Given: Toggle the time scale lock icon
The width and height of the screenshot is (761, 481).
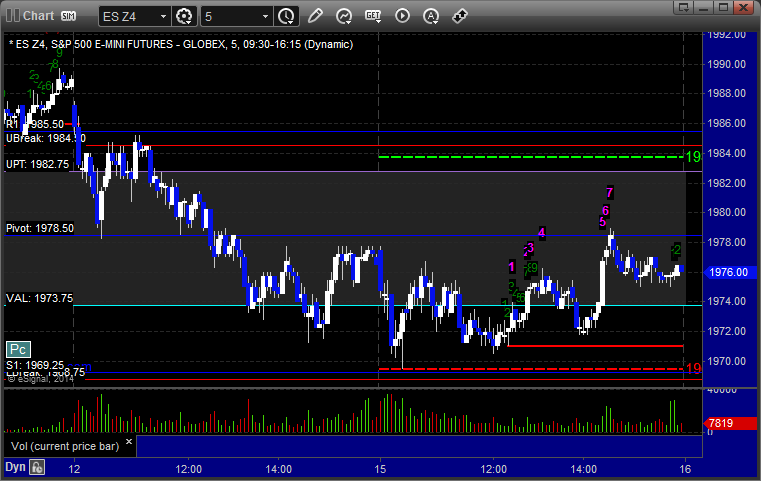Looking at the screenshot, I should tap(37, 467).
